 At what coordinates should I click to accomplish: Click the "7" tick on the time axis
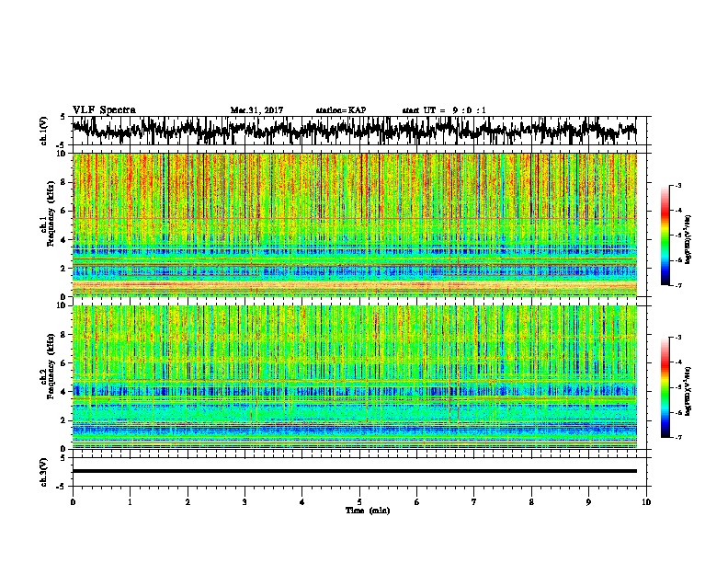click(474, 502)
